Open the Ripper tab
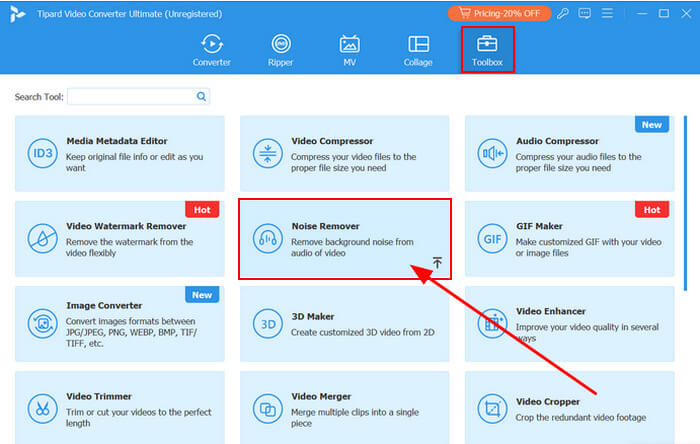This screenshot has height=444, width=700. point(281,50)
